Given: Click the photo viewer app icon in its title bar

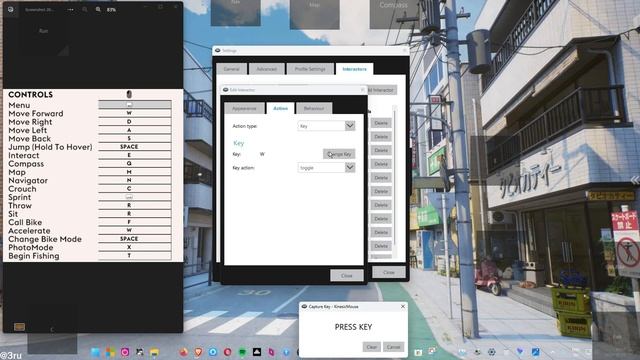Looking at the screenshot, I should tap(11, 9).
